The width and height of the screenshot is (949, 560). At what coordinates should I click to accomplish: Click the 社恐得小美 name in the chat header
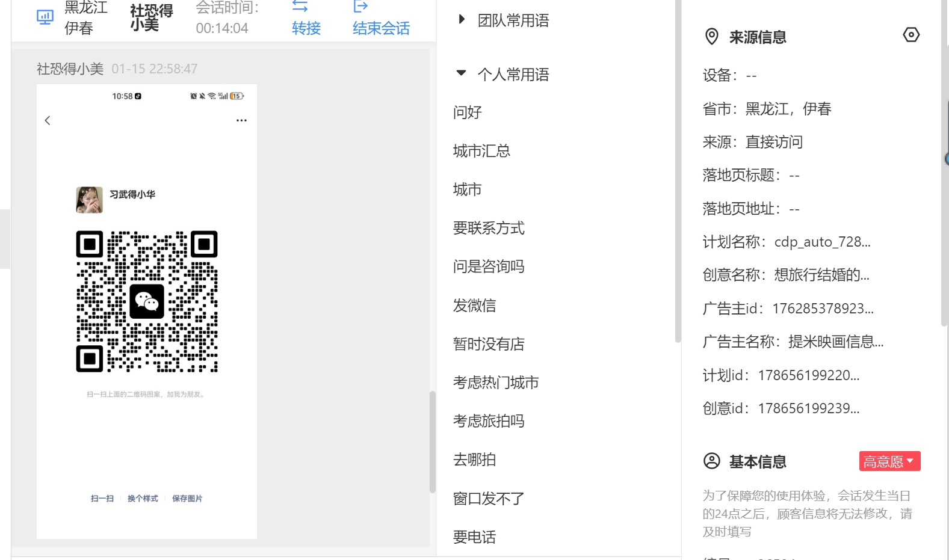coord(152,17)
